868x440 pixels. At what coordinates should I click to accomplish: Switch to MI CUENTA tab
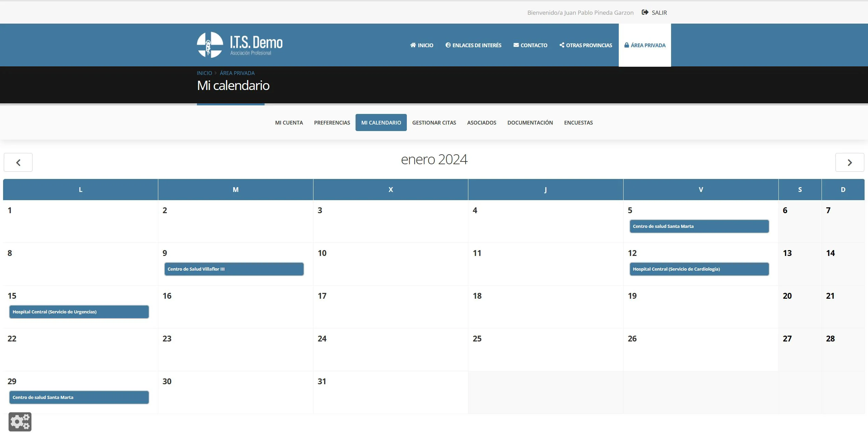click(x=289, y=122)
